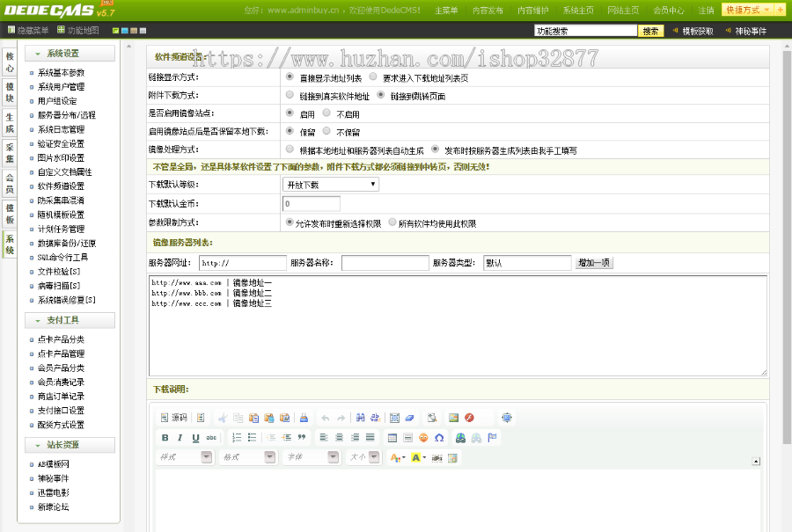
Task: Open 主菜单 in top navigation
Action: pos(446,10)
